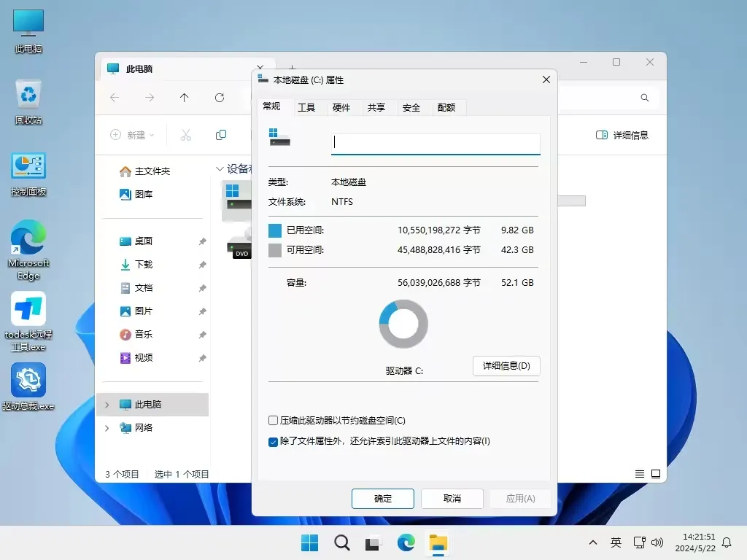Expand the 网络 item in sidebar
The height and width of the screenshot is (560, 747).
pyautogui.click(x=106, y=427)
